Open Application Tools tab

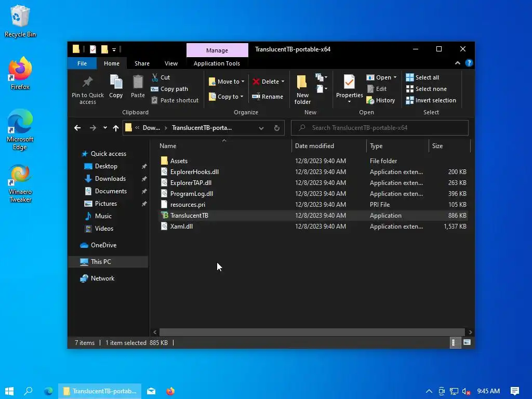tap(217, 63)
